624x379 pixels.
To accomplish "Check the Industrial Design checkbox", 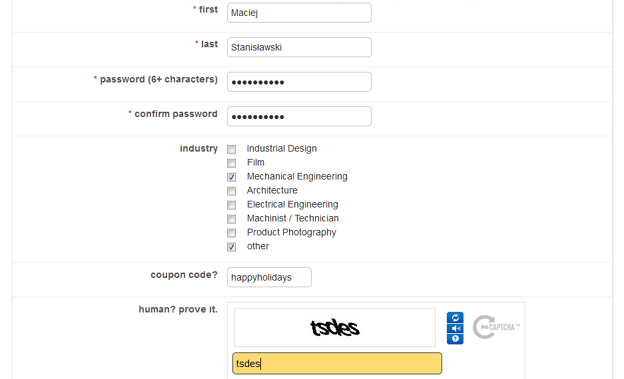I will point(231,149).
